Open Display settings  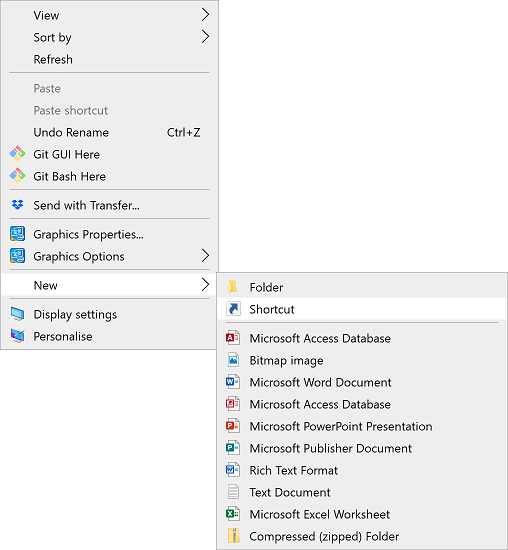109,314
